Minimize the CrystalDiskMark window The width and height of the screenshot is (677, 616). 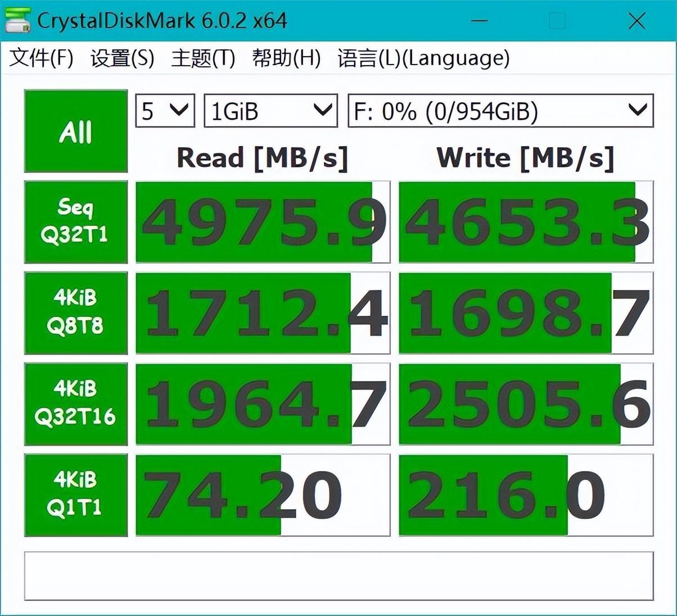[479, 21]
